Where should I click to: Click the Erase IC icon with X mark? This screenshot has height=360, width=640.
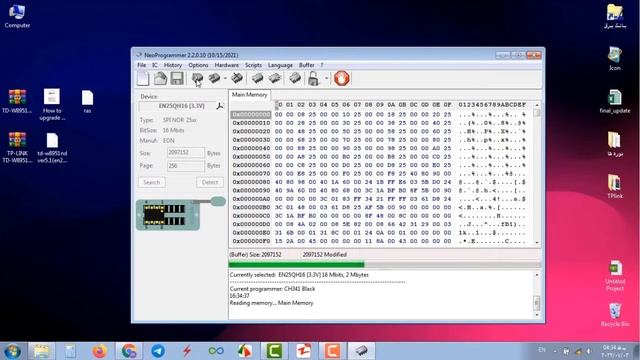237,78
